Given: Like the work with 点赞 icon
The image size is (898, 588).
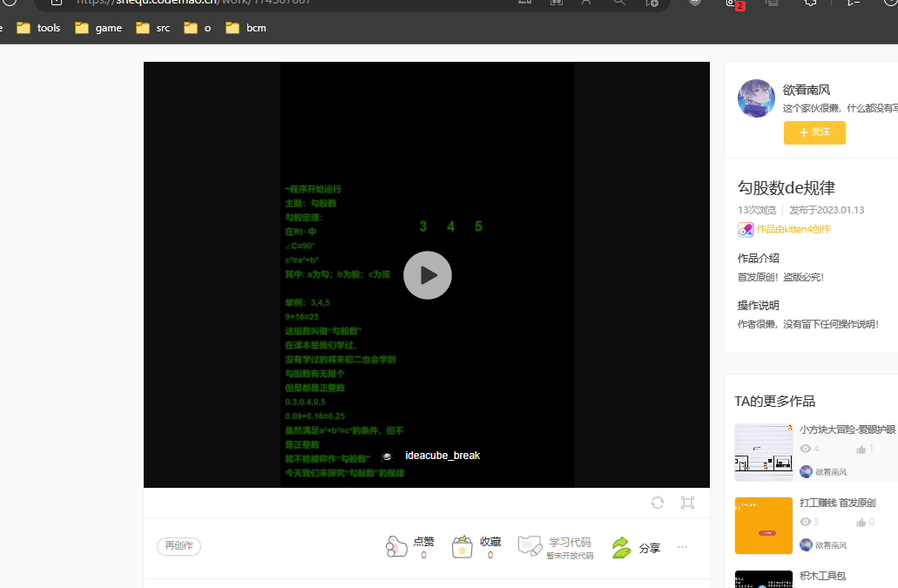Looking at the screenshot, I should pyautogui.click(x=396, y=547).
